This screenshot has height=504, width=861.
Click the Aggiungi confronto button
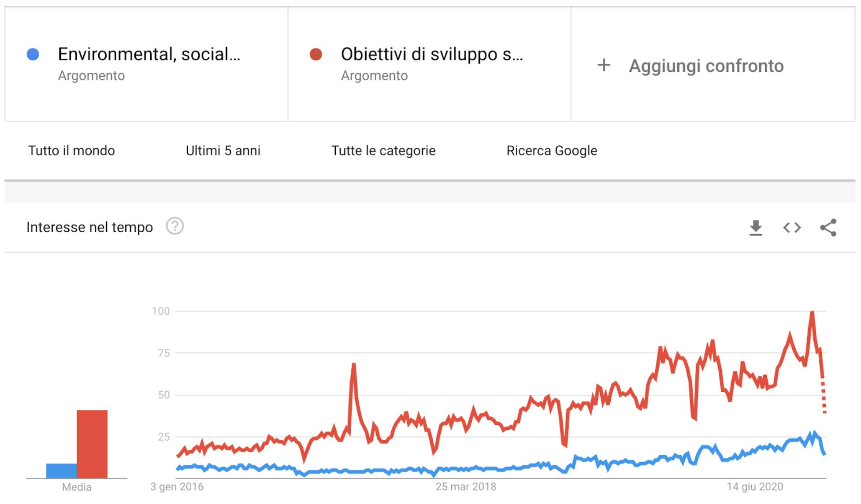click(x=707, y=66)
